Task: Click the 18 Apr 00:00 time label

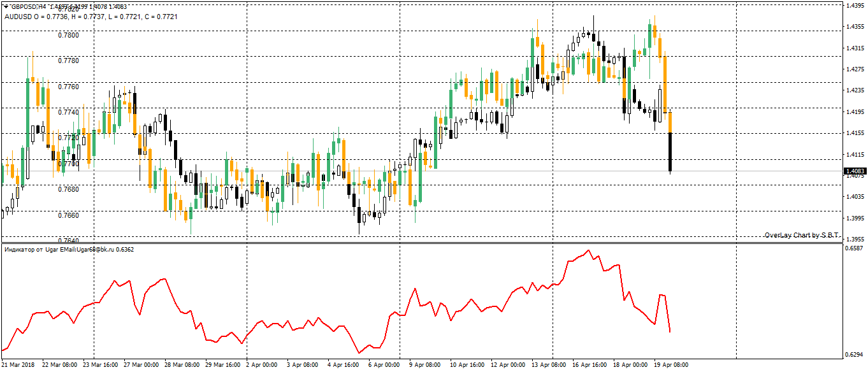Action: (631, 365)
